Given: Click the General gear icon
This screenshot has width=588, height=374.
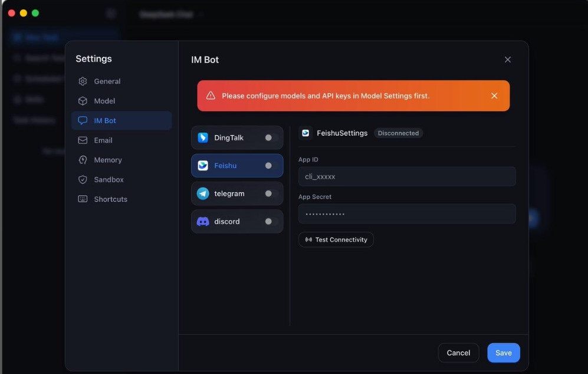Looking at the screenshot, I should click(x=83, y=81).
